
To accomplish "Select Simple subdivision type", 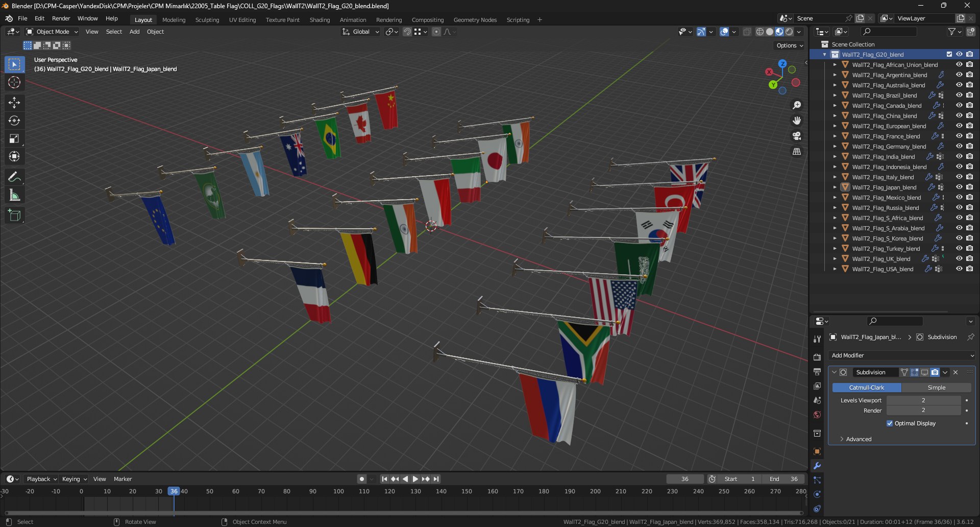I will (x=936, y=388).
